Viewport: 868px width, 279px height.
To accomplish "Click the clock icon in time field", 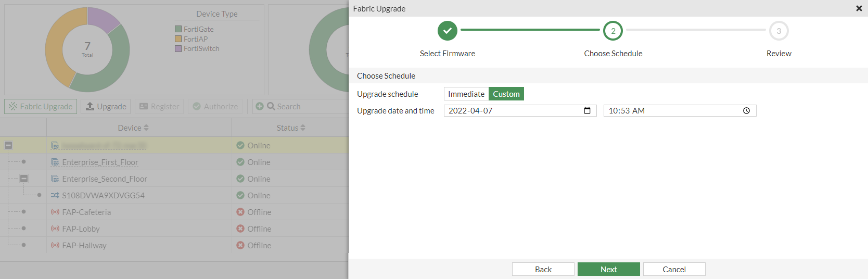I will tap(746, 110).
